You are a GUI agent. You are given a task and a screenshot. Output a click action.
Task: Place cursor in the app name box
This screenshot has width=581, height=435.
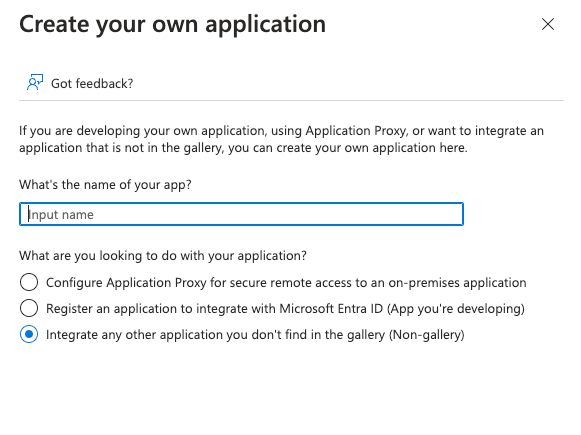click(x=241, y=214)
